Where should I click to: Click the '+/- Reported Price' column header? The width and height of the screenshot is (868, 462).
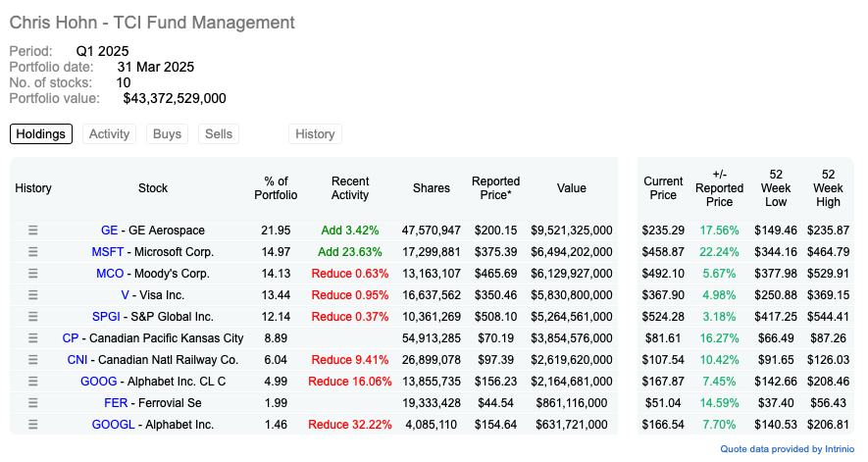719,188
